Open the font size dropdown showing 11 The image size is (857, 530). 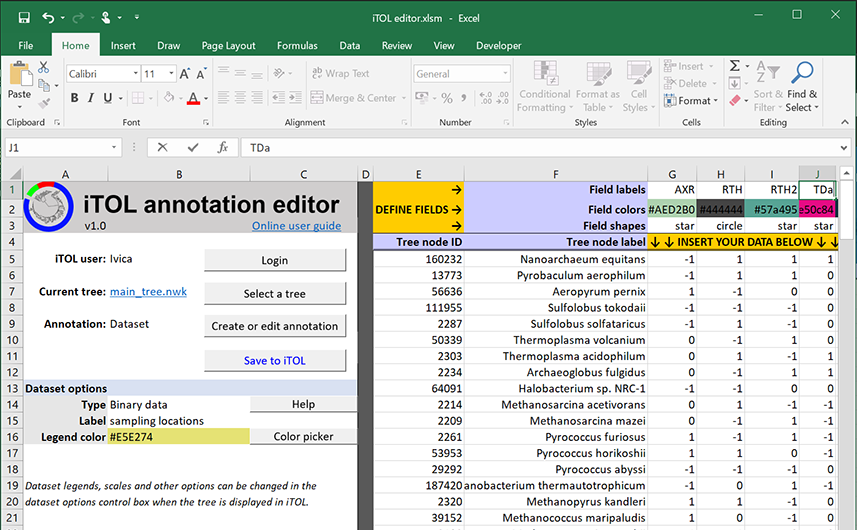[x=171, y=73]
